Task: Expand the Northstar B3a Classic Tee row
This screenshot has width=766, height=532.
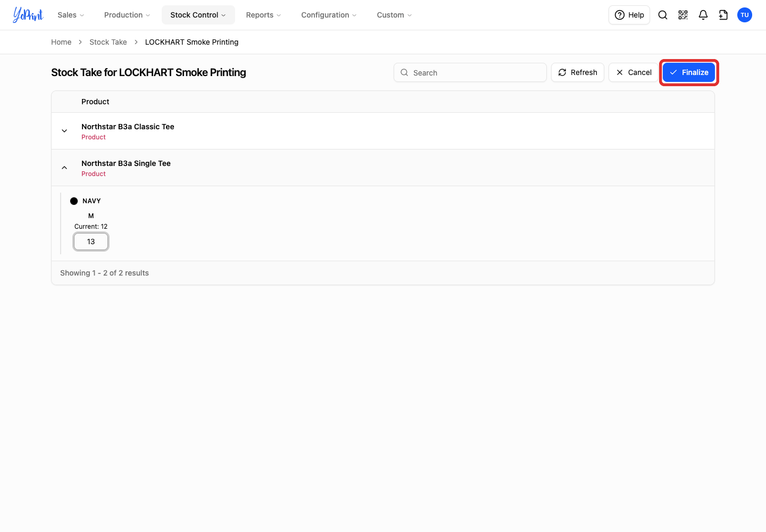Action: pyautogui.click(x=64, y=131)
